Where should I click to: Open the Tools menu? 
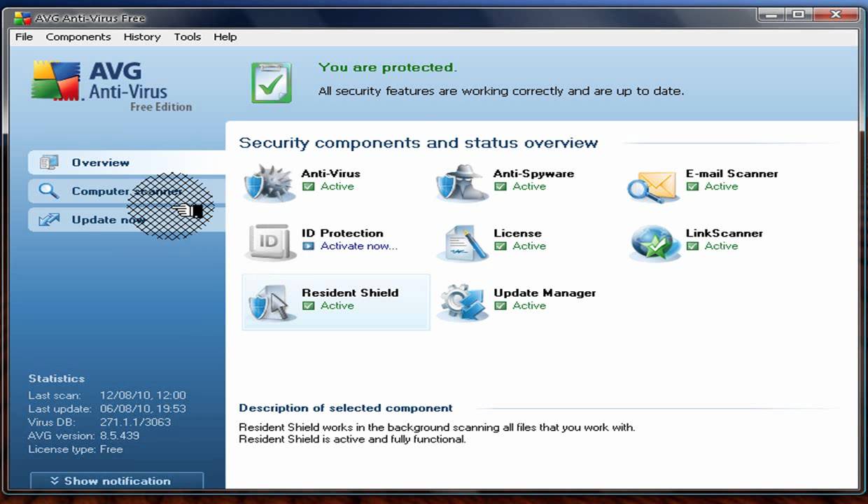point(188,37)
